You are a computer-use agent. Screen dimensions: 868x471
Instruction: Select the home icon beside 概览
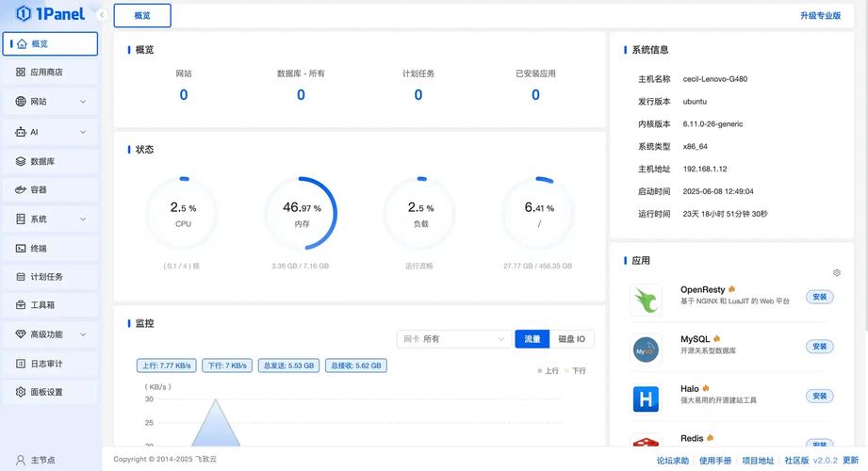pyautogui.click(x=22, y=43)
